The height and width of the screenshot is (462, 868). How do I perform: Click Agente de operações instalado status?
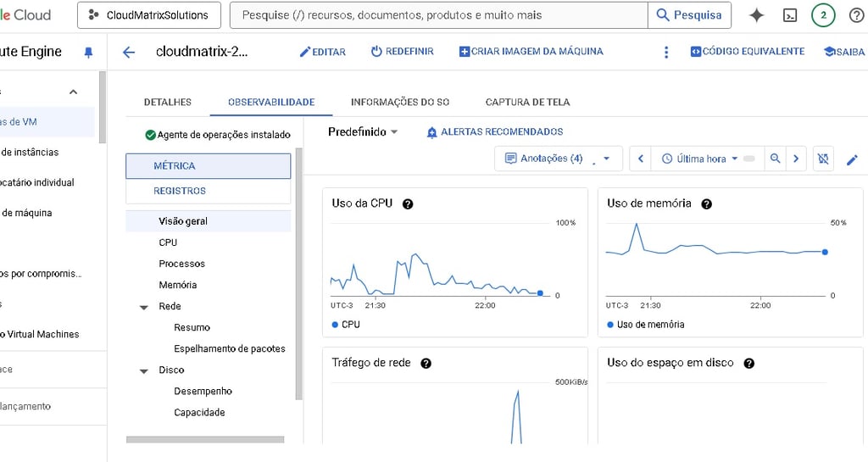click(218, 135)
